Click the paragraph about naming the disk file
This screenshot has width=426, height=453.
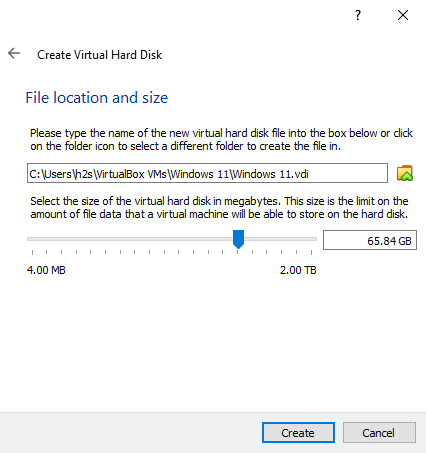[x=221, y=140]
